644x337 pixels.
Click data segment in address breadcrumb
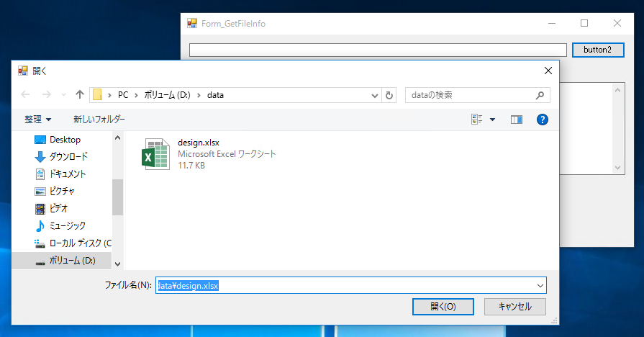pyautogui.click(x=215, y=95)
